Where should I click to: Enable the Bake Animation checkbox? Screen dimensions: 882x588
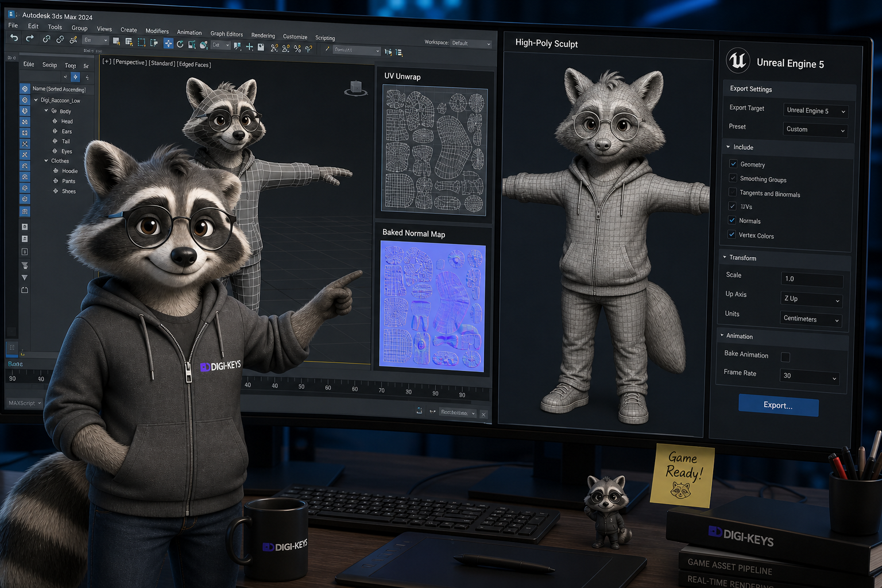click(x=786, y=357)
